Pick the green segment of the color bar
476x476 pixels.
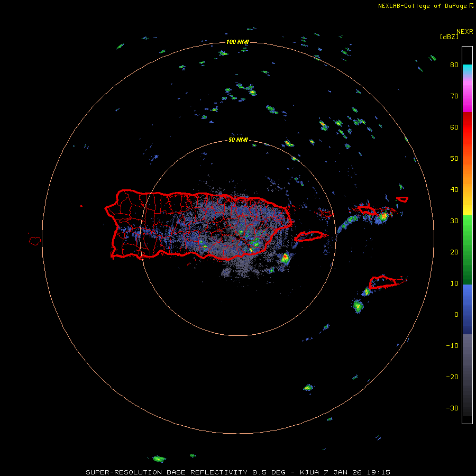467,250
